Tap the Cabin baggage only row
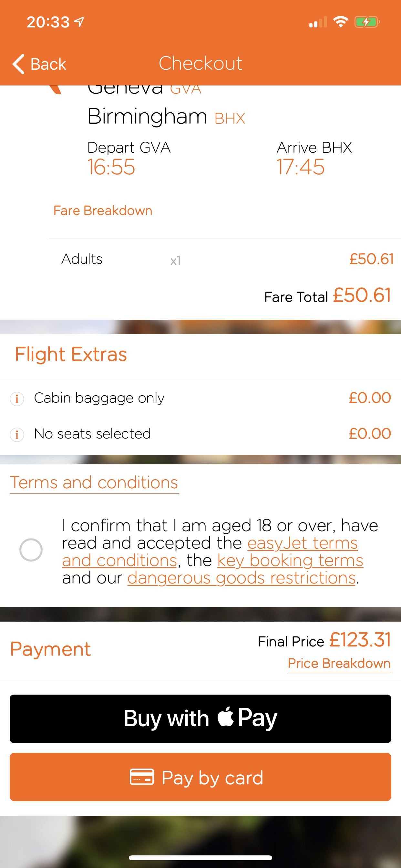The height and width of the screenshot is (868, 401). click(200, 398)
